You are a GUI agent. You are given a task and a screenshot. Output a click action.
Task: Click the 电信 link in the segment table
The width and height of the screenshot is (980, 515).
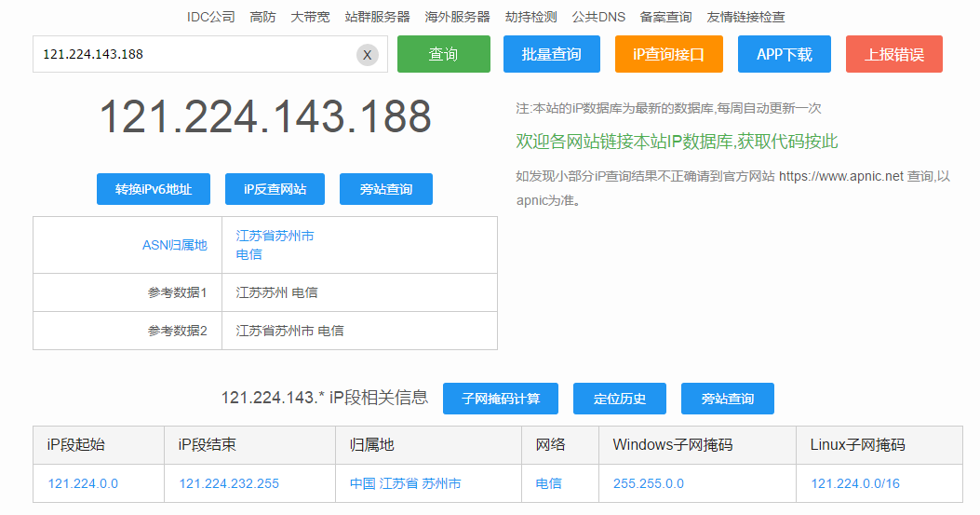pos(549,483)
